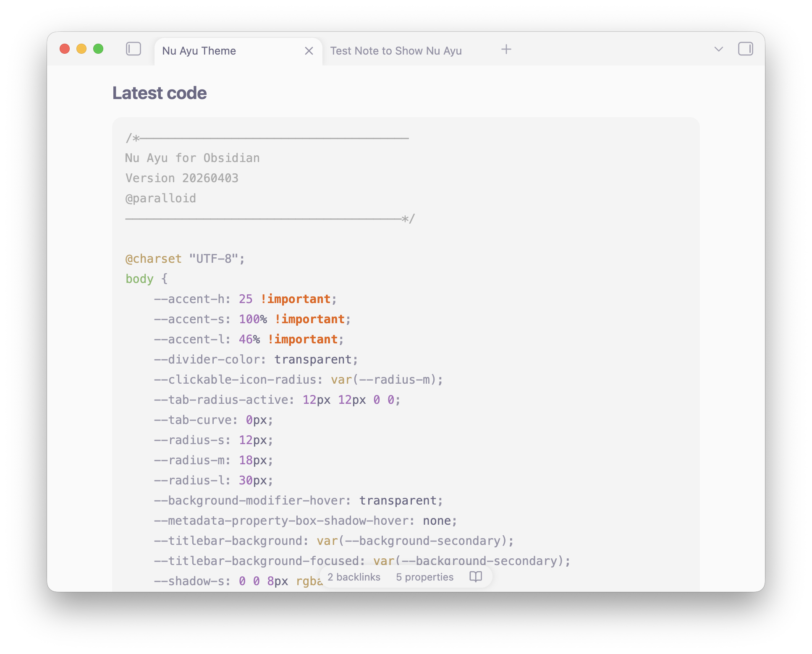Minimize the window with yellow button

coord(81,49)
